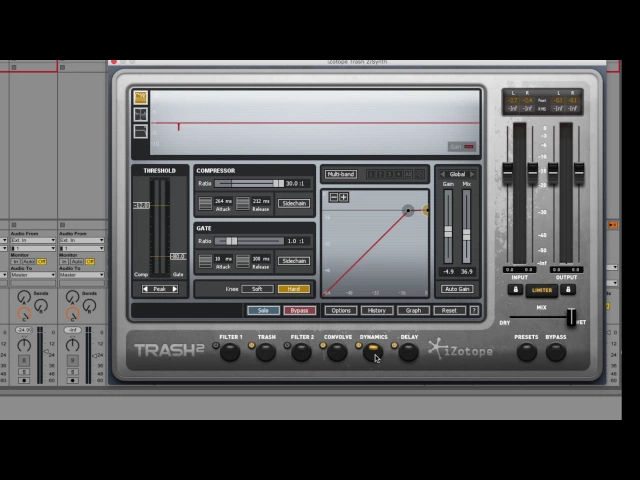
Task: Click the Send C knob on track 8
Action: pos(24,313)
